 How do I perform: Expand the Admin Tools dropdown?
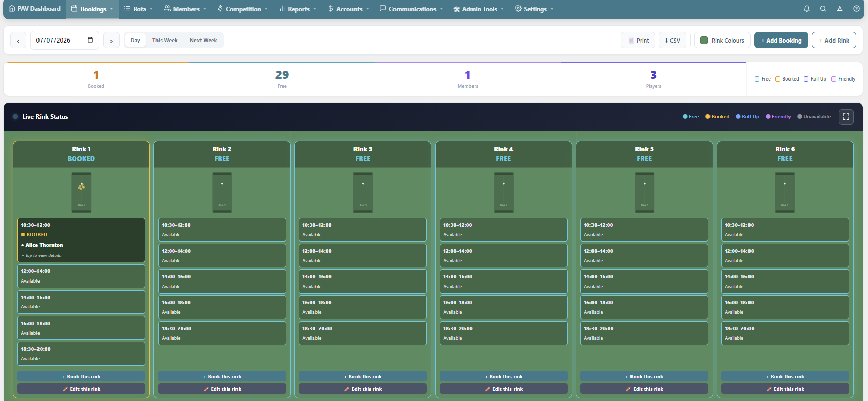(479, 9)
